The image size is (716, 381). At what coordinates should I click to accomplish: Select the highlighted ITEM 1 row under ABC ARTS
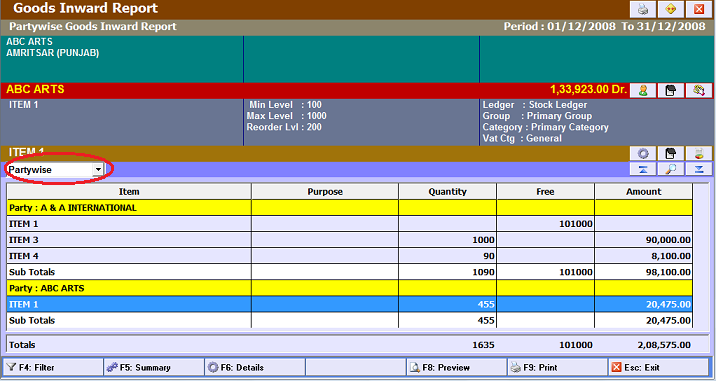click(x=350, y=304)
